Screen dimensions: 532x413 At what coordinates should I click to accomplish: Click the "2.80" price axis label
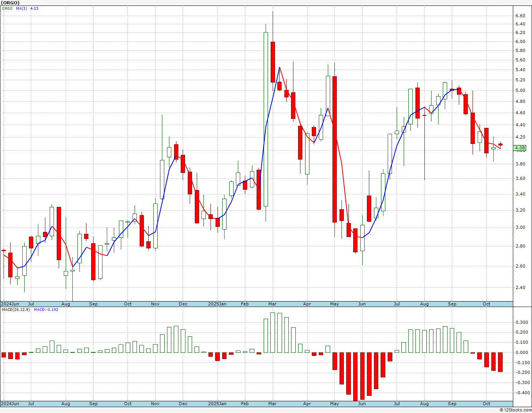[520, 246]
